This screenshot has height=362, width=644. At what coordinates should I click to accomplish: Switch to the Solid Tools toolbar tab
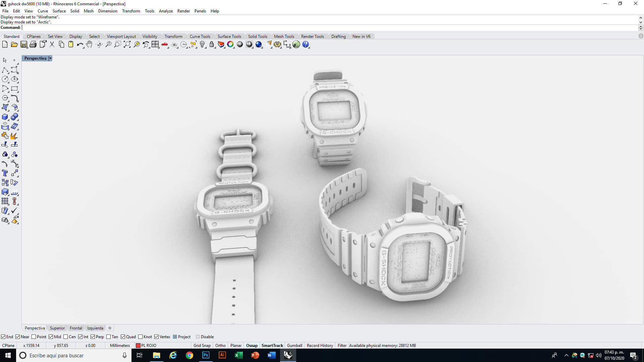(258, 37)
